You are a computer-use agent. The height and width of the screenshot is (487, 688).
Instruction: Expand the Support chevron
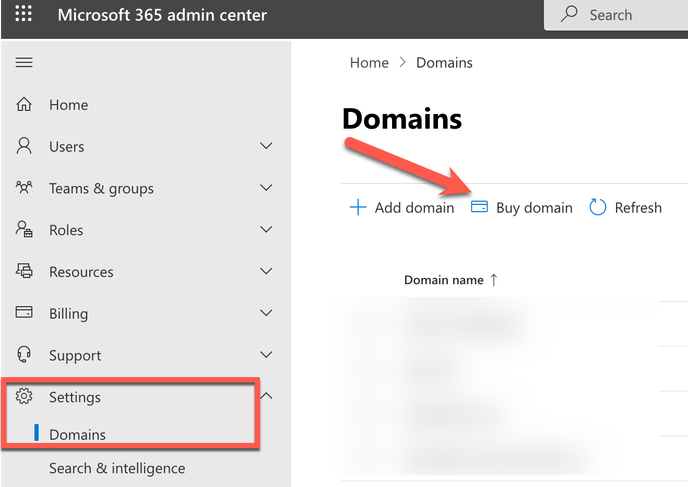pos(266,354)
